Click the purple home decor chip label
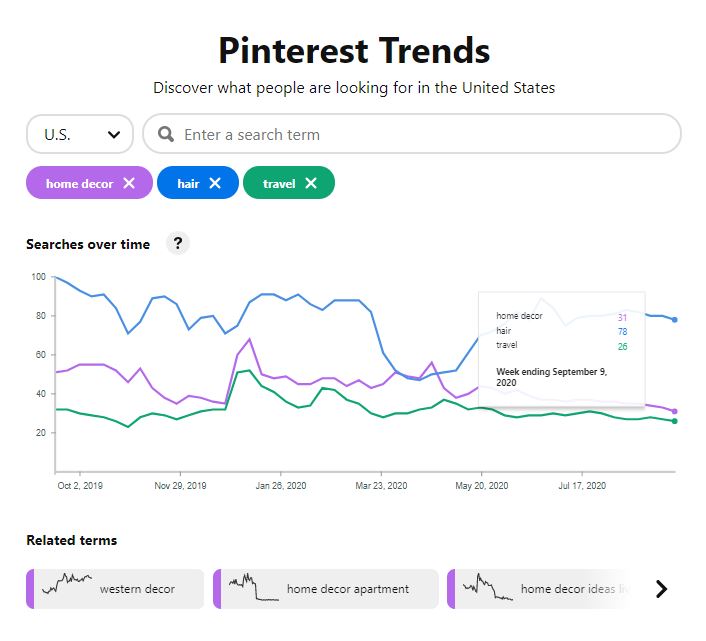This screenshot has width=706, height=641. (x=79, y=183)
